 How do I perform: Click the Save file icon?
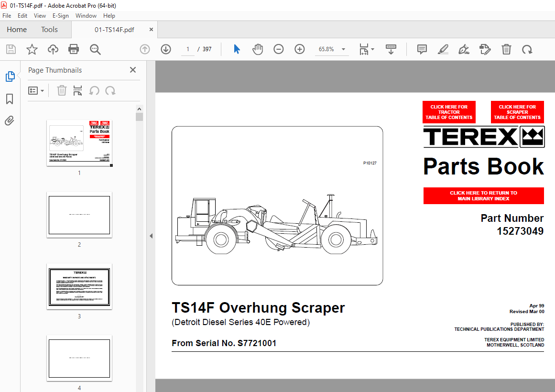pos(11,49)
